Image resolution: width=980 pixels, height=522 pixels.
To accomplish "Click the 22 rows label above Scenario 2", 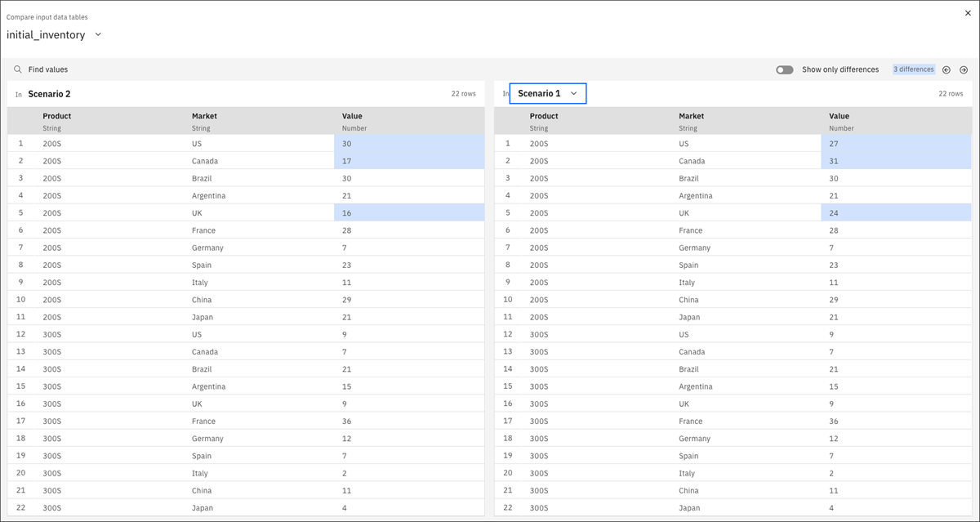I will pyautogui.click(x=463, y=93).
